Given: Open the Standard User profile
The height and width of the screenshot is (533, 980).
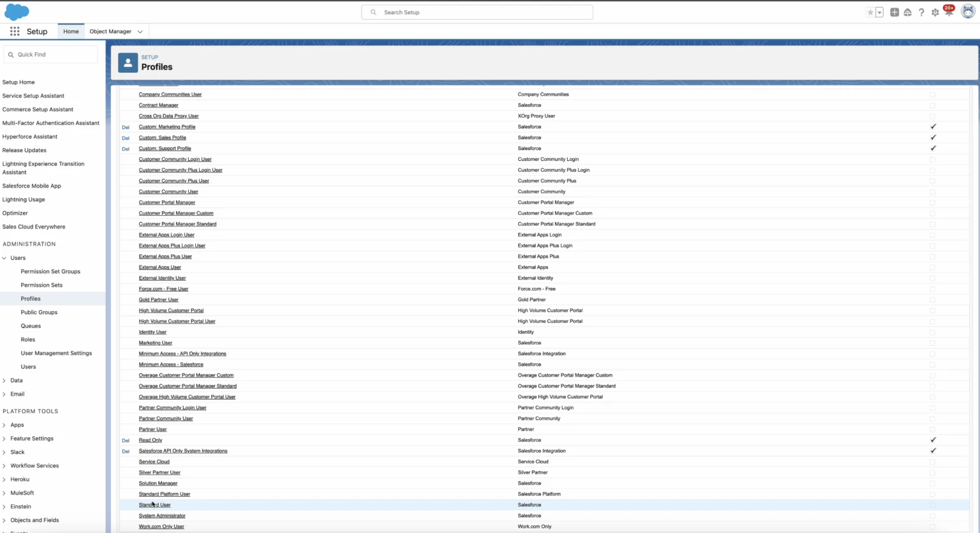Looking at the screenshot, I should (155, 505).
